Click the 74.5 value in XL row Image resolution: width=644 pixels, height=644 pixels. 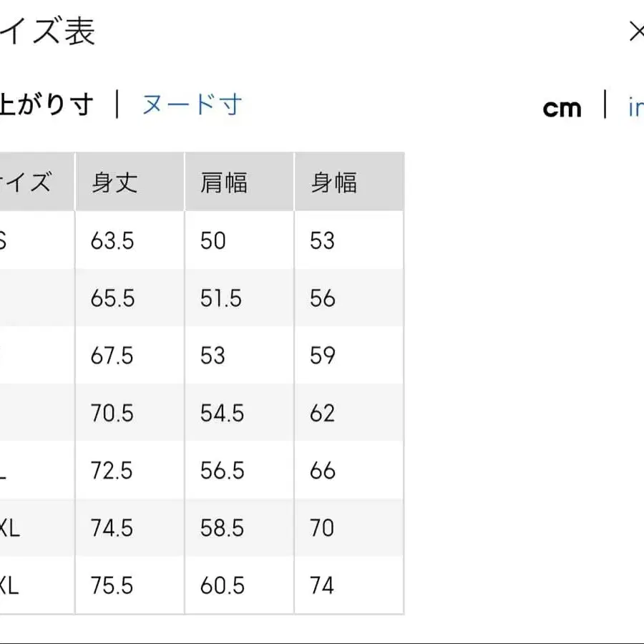(x=111, y=528)
